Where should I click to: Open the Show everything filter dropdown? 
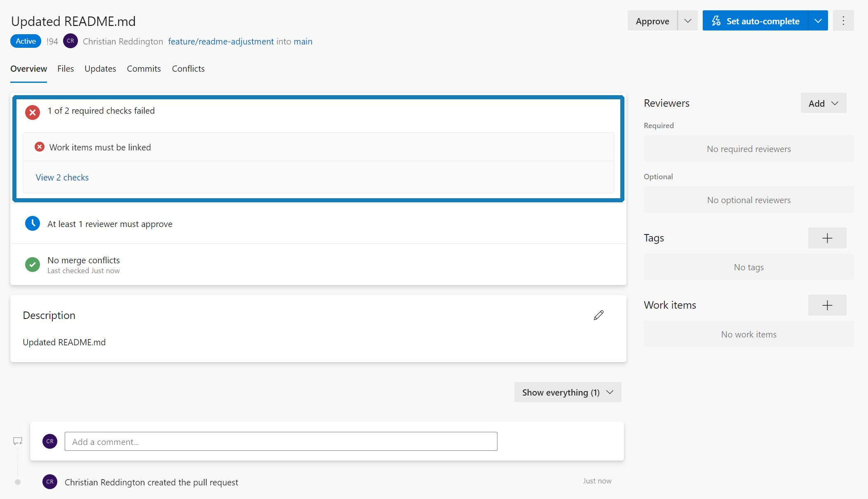point(567,392)
